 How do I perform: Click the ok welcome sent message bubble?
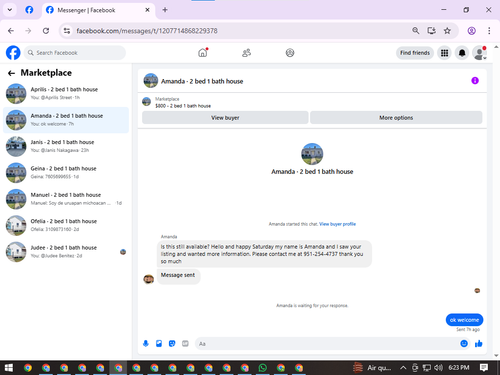(464, 320)
